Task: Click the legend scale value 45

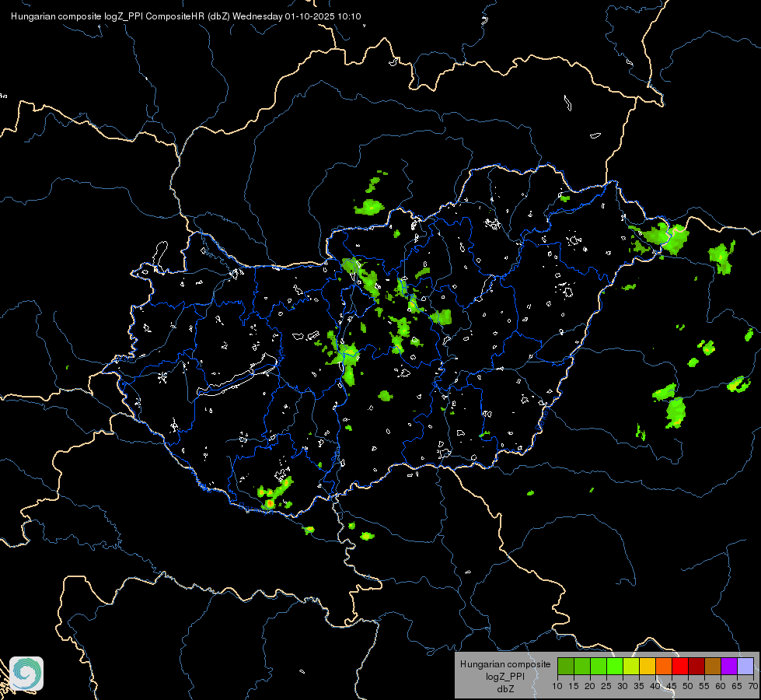Action: pyautogui.click(x=672, y=686)
